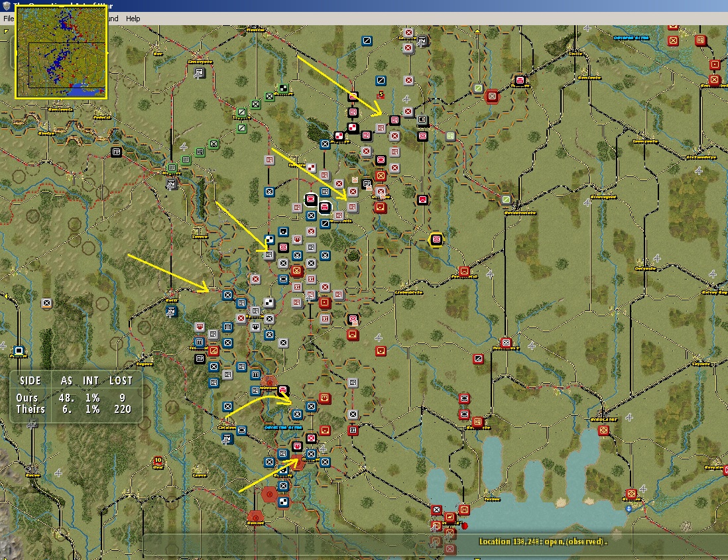This screenshot has height=560, width=728.
Task: Select the pale green HQ unit
Action: 450,136
